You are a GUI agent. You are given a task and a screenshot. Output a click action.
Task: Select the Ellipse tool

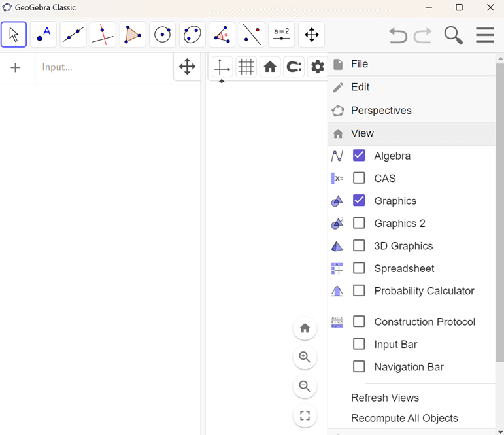[192, 35]
